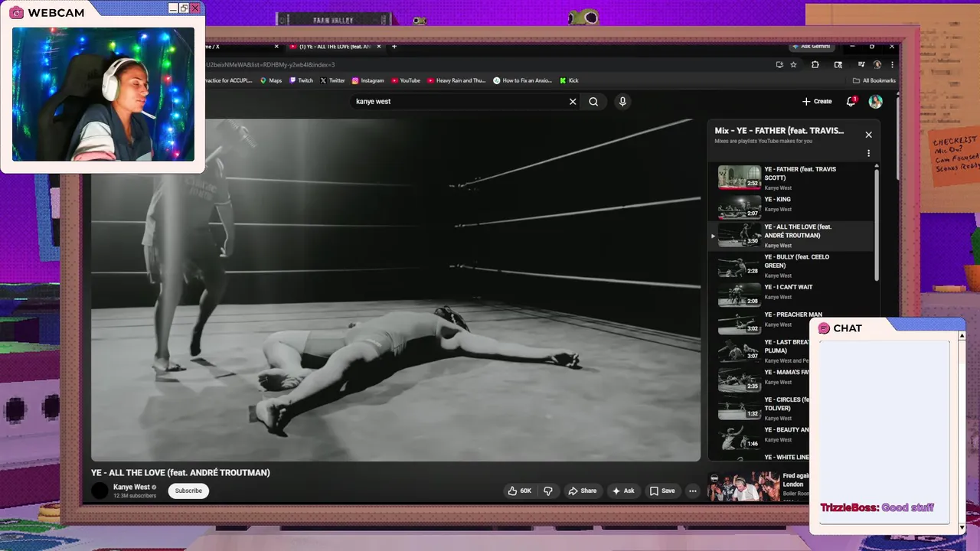Click Create button in YouTube header
The height and width of the screenshot is (551, 980).
pyautogui.click(x=817, y=101)
